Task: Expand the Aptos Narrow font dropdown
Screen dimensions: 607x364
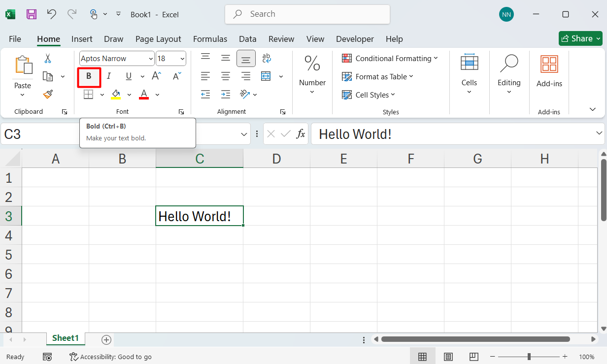Action: click(150, 59)
